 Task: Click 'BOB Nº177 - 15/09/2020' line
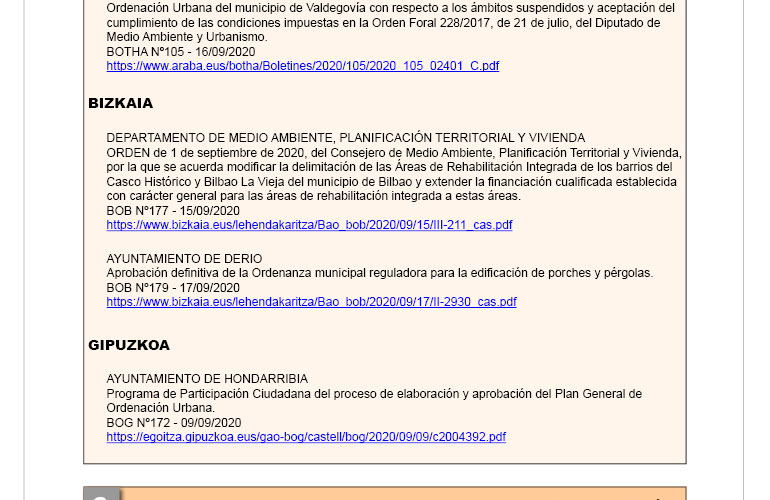click(173, 211)
